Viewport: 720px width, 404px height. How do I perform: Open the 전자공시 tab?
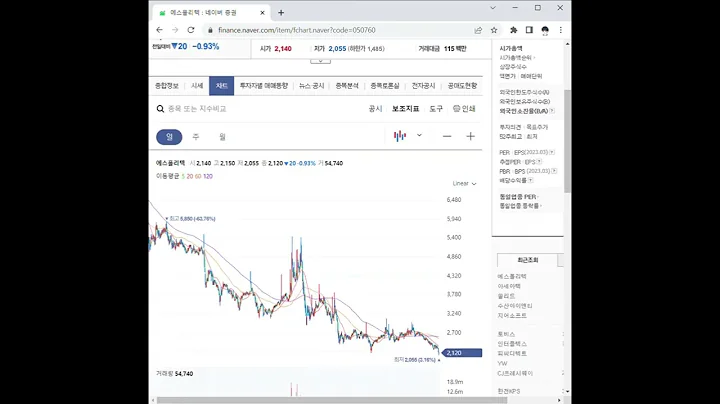pos(423,86)
